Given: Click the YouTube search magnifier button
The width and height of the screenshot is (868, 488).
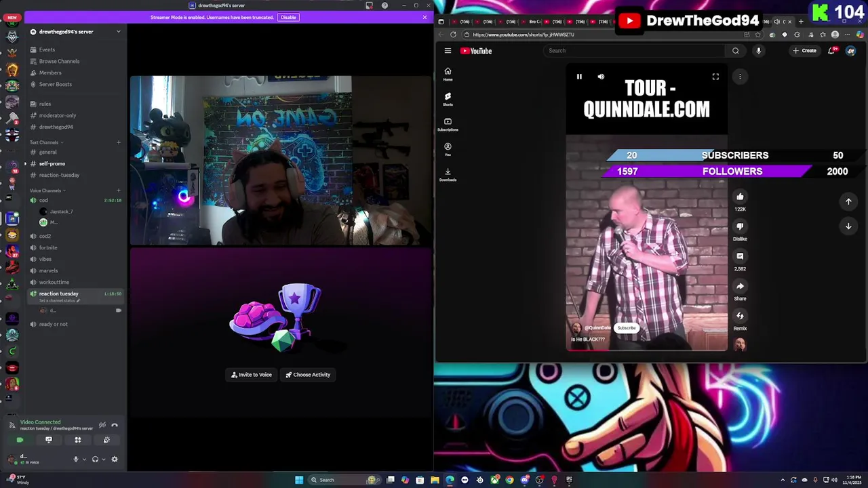Looking at the screenshot, I should point(736,51).
